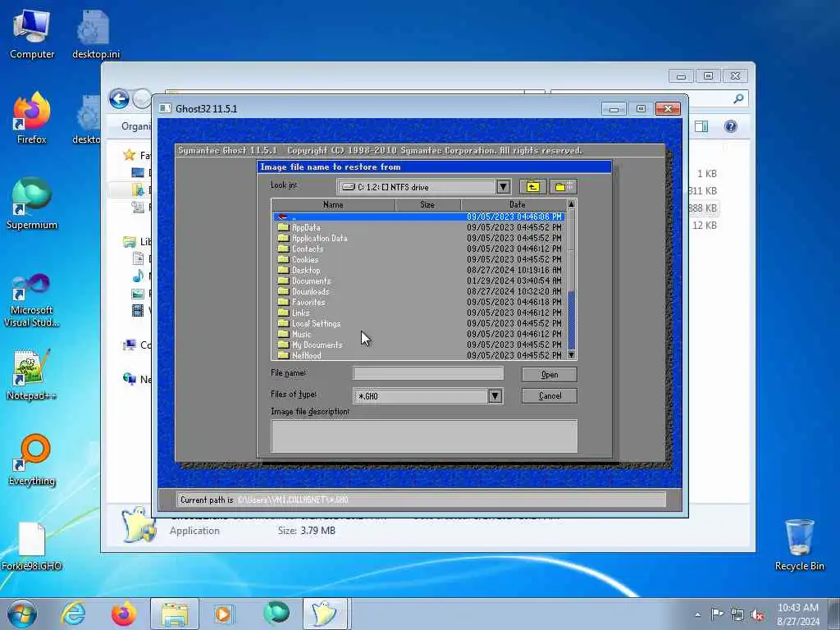
Task: Select the NetHood folder
Action: pyautogui.click(x=419, y=355)
